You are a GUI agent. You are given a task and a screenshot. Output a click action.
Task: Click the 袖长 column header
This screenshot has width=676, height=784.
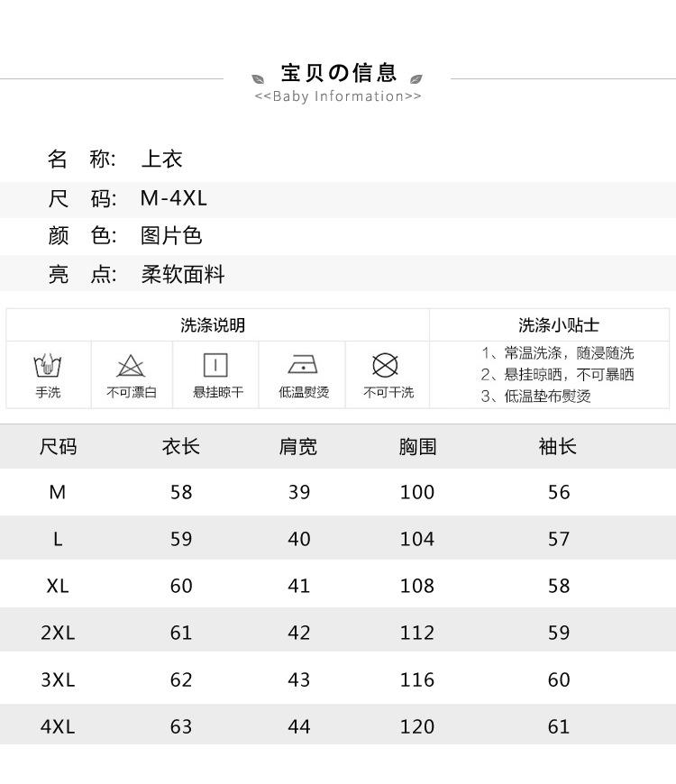click(x=558, y=447)
